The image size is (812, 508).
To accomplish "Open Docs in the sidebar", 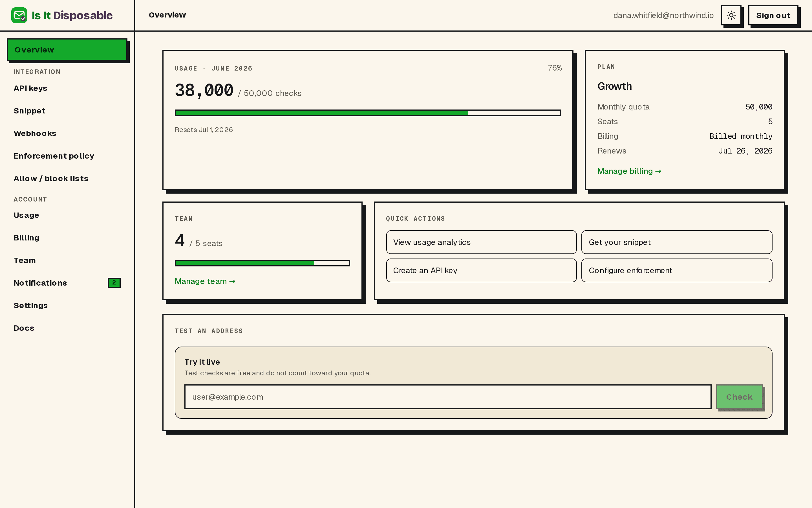I will click(x=67, y=328).
